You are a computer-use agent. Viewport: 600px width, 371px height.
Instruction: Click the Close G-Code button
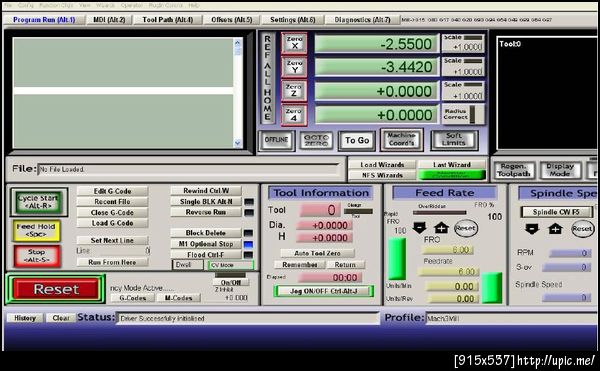[x=112, y=212]
